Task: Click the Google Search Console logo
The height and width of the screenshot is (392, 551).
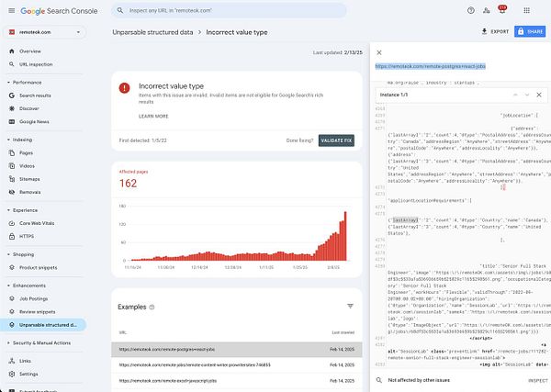Action: (x=59, y=11)
